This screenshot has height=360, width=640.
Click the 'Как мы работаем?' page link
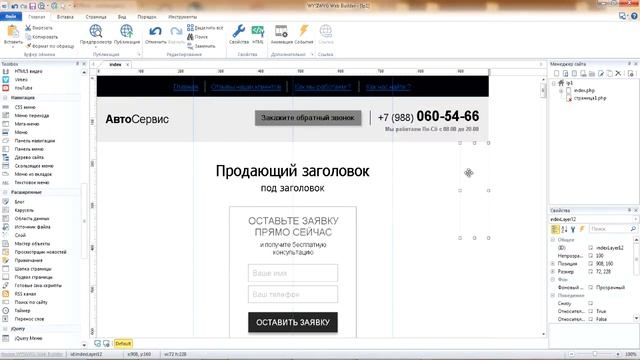pos(323,87)
